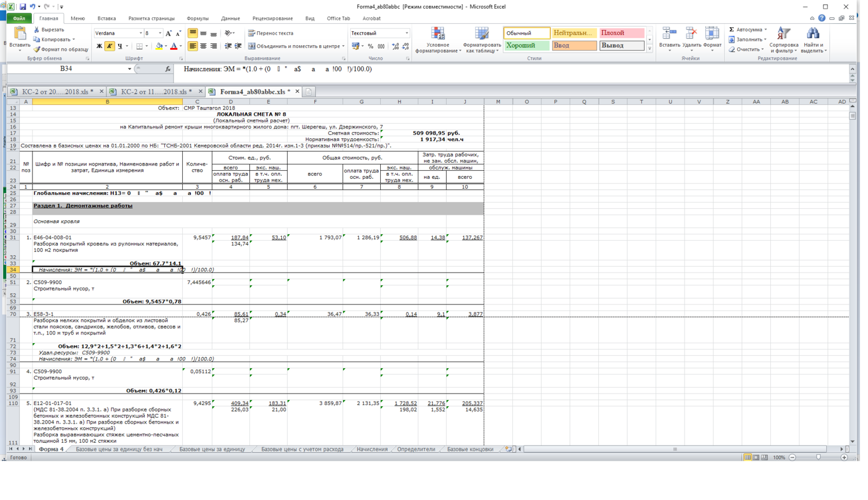868x500 pixels.
Task: Increase cell indent
Action: click(x=238, y=46)
